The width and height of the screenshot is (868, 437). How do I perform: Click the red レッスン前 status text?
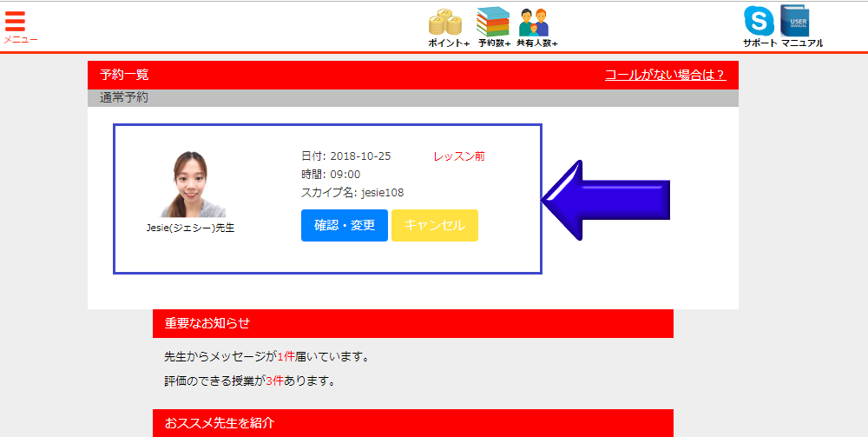click(x=459, y=156)
